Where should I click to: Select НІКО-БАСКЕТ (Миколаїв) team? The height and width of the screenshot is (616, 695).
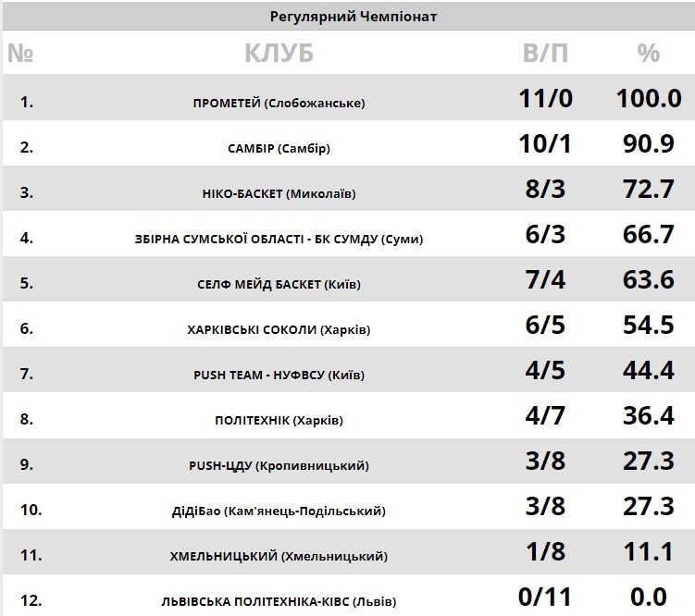(279, 193)
